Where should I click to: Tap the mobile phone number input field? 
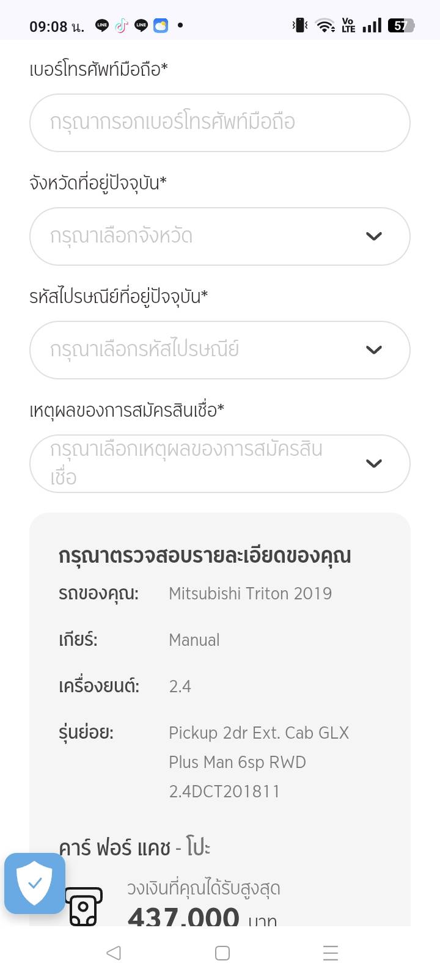(x=219, y=123)
